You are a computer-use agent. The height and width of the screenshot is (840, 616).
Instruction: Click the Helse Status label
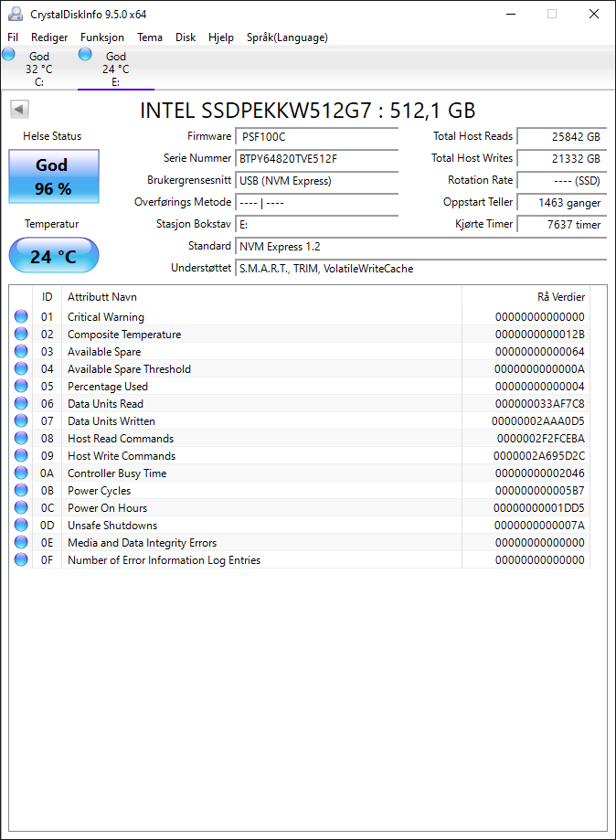[x=52, y=136]
